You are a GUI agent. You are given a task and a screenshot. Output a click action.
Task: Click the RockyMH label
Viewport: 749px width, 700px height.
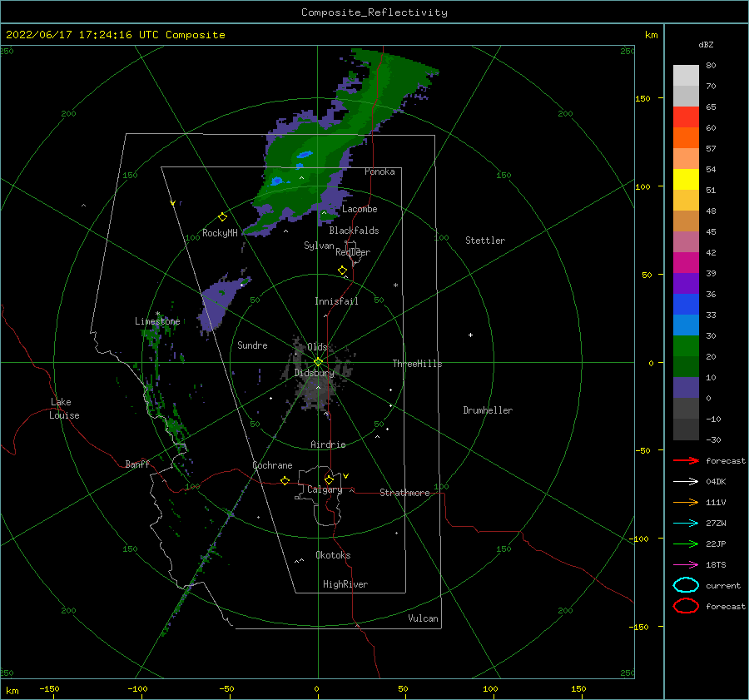(x=220, y=233)
